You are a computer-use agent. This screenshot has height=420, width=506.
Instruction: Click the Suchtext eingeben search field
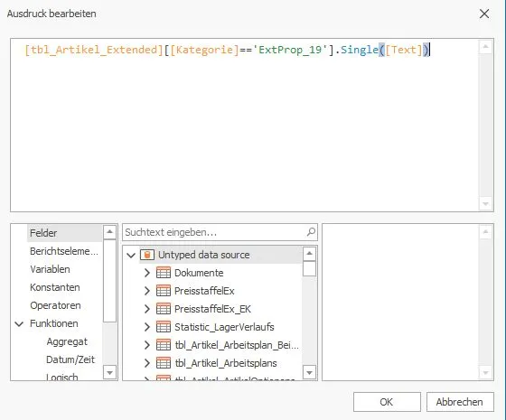pyautogui.click(x=215, y=232)
